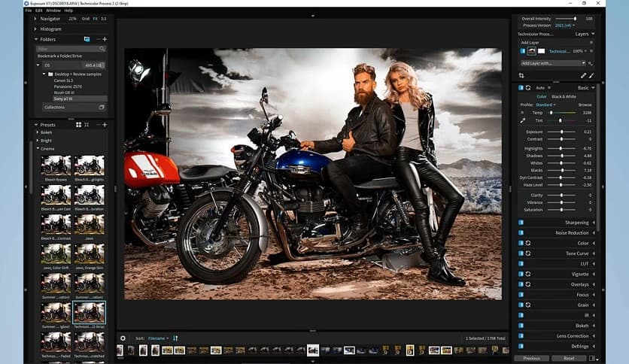Click Browse next to Profile
629x364 pixels.
pos(585,105)
